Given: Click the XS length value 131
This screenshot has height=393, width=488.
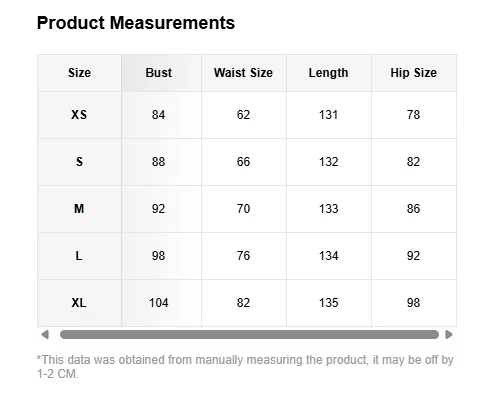Looking at the screenshot, I should 328,115.
